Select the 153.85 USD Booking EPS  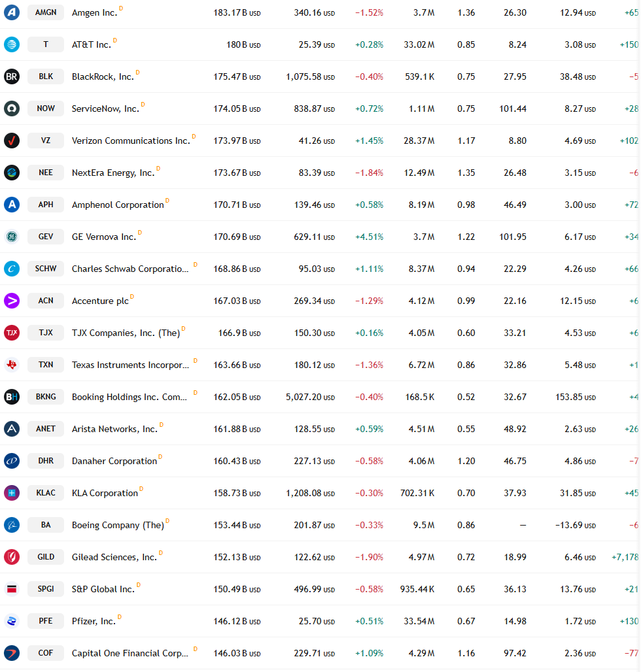click(x=576, y=397)
